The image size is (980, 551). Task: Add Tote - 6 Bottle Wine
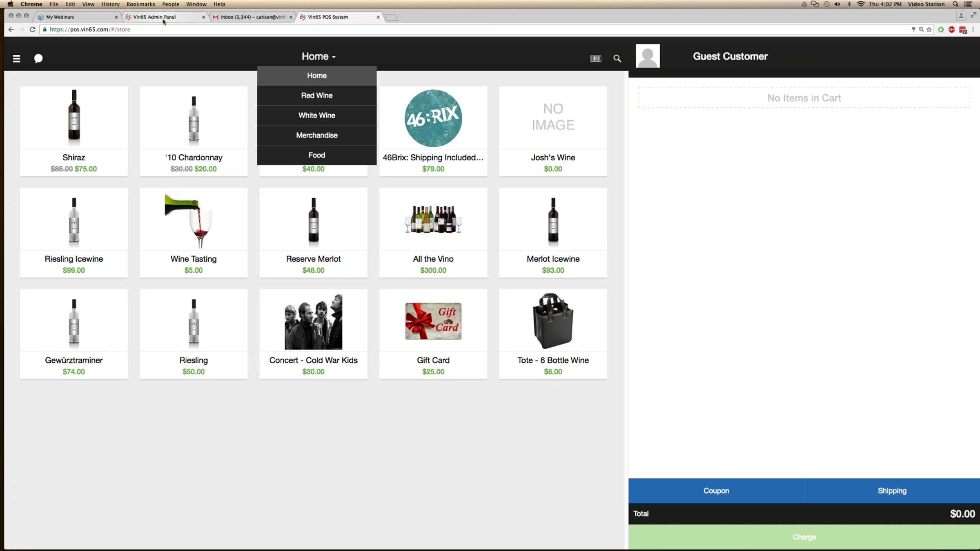553,334
